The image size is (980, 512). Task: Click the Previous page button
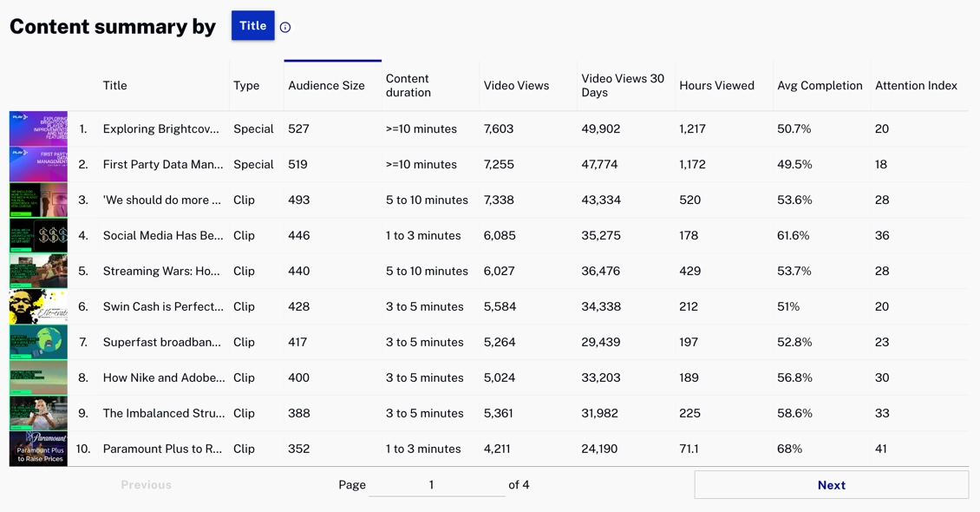click(146, 485)
